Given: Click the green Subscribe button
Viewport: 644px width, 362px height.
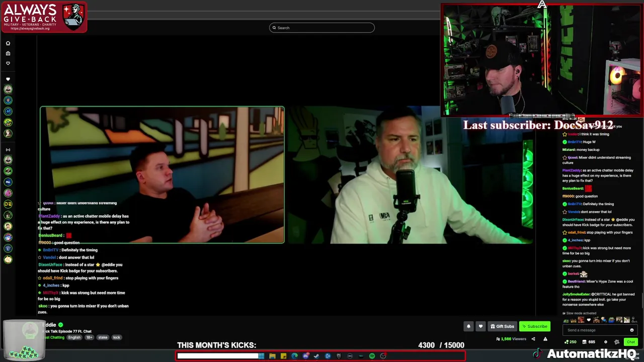Looking at the screenshot, I should [534, 326].
